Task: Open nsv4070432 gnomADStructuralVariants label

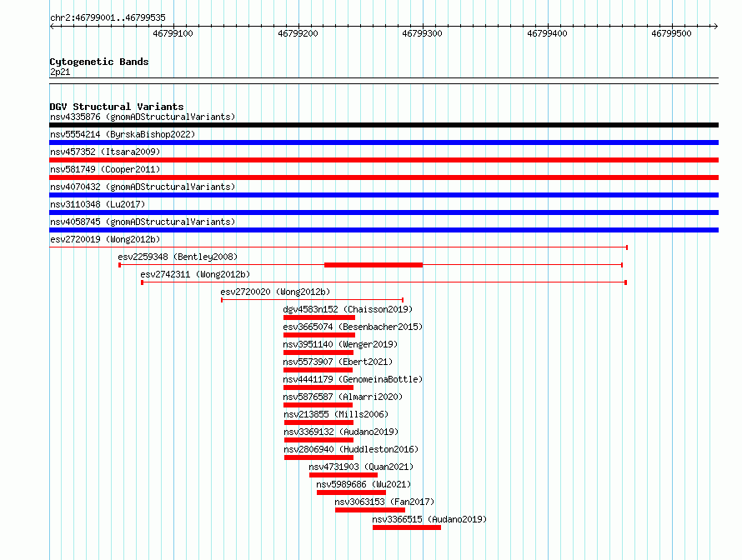Action: pyautogui.click(x=143, y=187)
